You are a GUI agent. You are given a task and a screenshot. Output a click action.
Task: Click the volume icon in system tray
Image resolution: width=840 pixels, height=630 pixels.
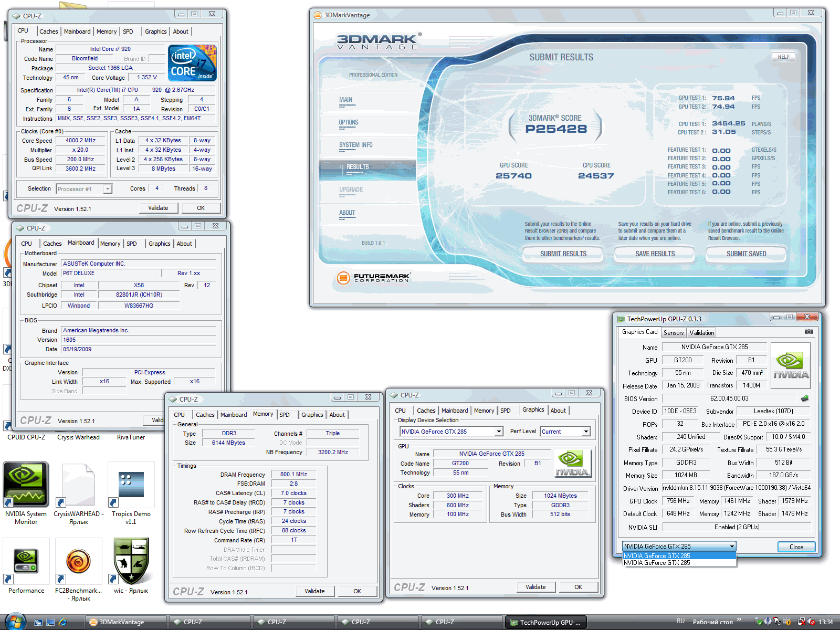pyautogui.click(x=811, y=622)
